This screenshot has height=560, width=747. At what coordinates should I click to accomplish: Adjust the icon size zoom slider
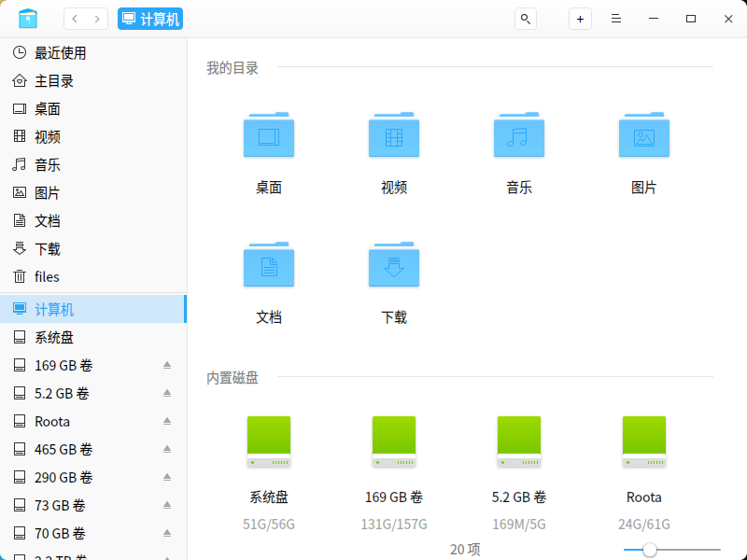671,550
